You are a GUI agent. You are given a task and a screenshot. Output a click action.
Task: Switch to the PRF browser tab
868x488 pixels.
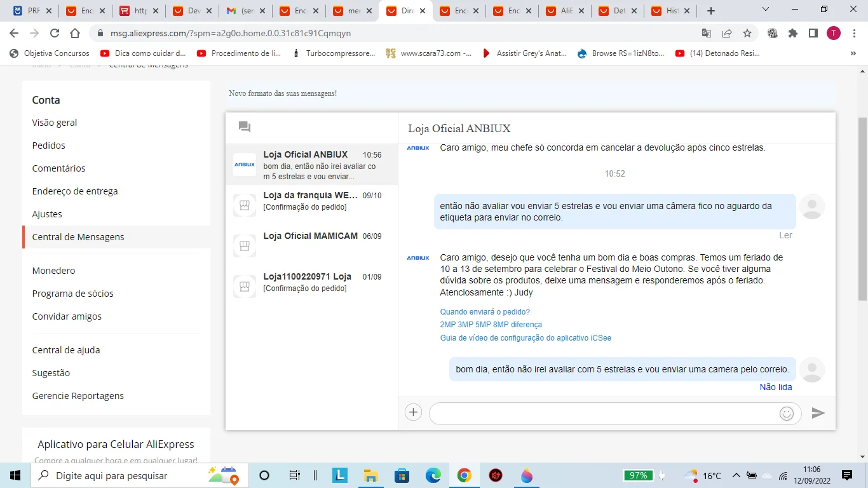pyautogui.click(x=32, y=11)
